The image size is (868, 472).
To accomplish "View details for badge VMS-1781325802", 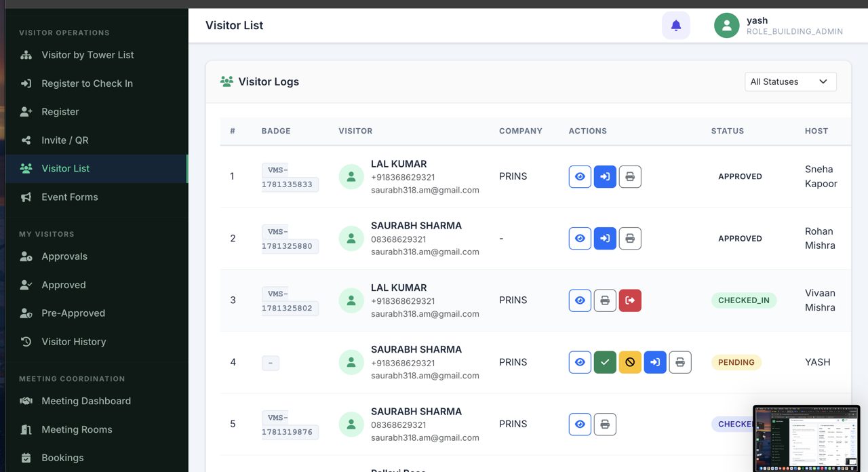I will (x=580, y=300).
